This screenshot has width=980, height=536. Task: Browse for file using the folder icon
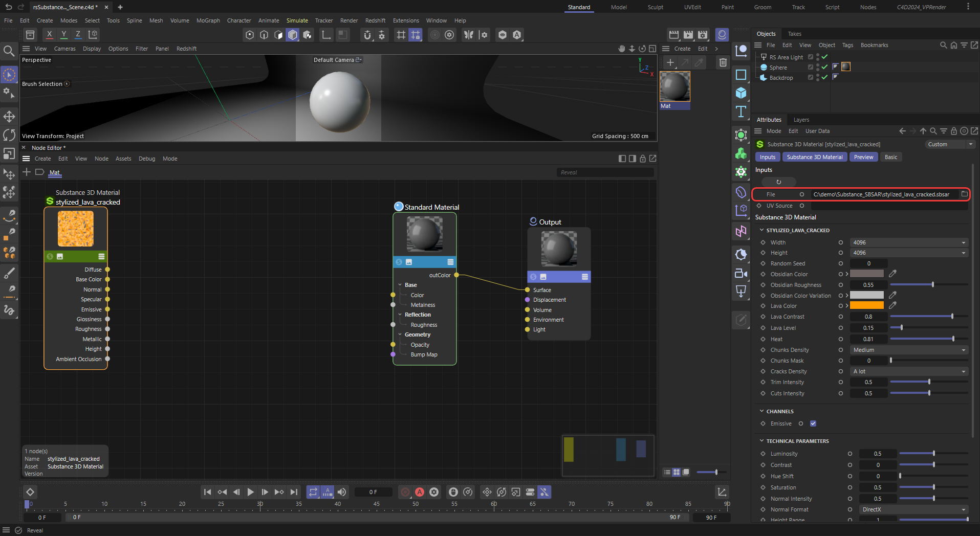[x=964, y=194]
